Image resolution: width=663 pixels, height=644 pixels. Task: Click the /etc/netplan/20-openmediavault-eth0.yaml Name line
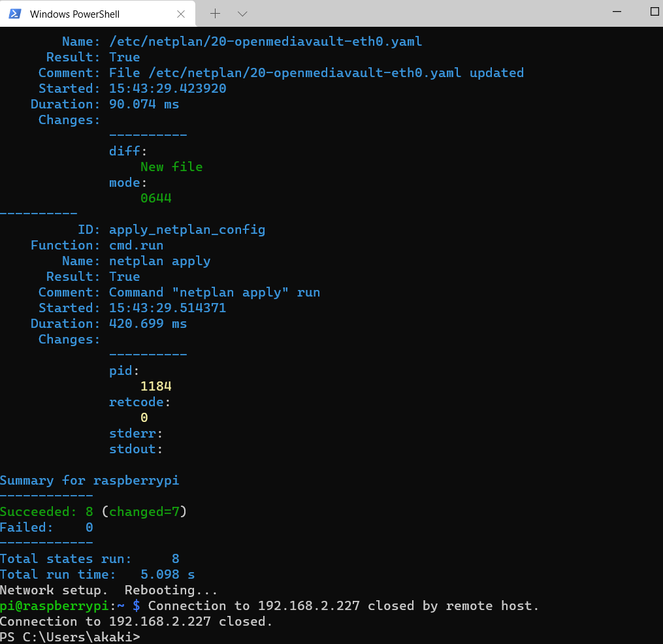[x=242, y=41]
